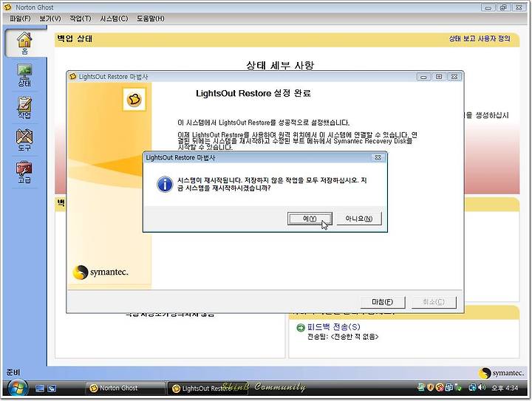Open the Advanced (고급) sidebar icon

[24, 172]
